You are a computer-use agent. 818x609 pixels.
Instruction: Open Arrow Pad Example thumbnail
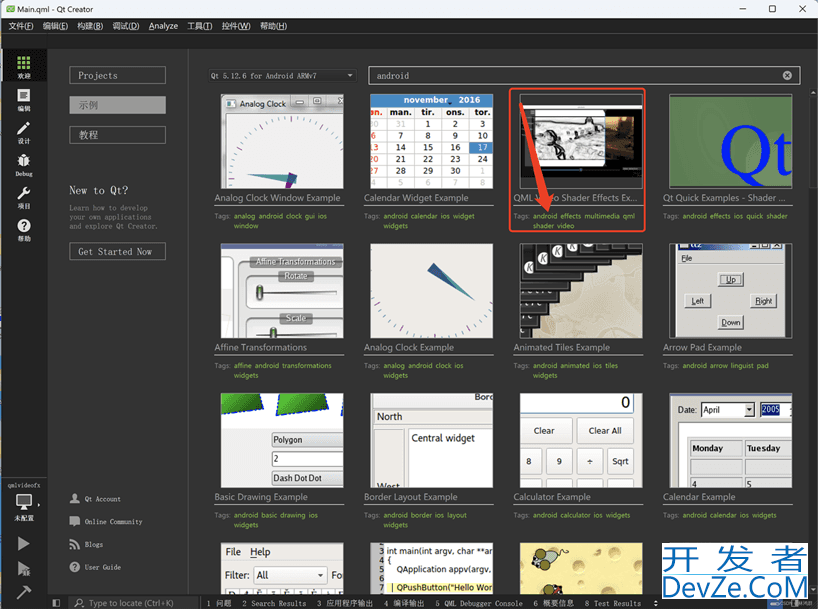[730, 291]
